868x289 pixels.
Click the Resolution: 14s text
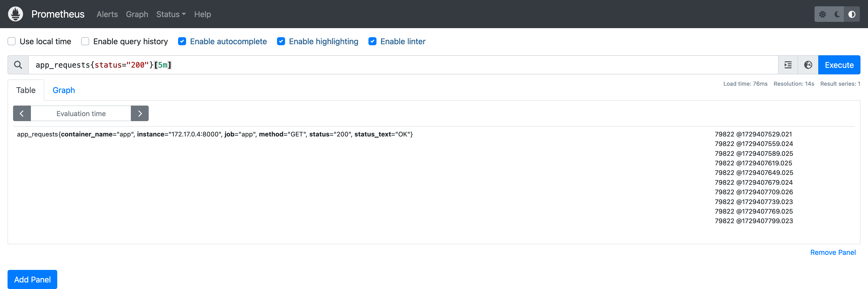794,84
